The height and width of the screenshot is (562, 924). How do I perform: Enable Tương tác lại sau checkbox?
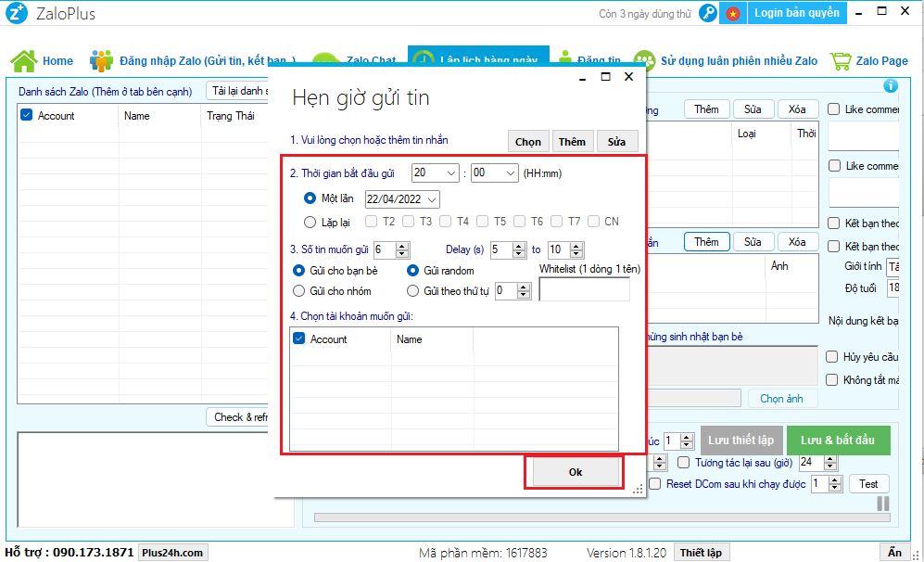[684, 463]
